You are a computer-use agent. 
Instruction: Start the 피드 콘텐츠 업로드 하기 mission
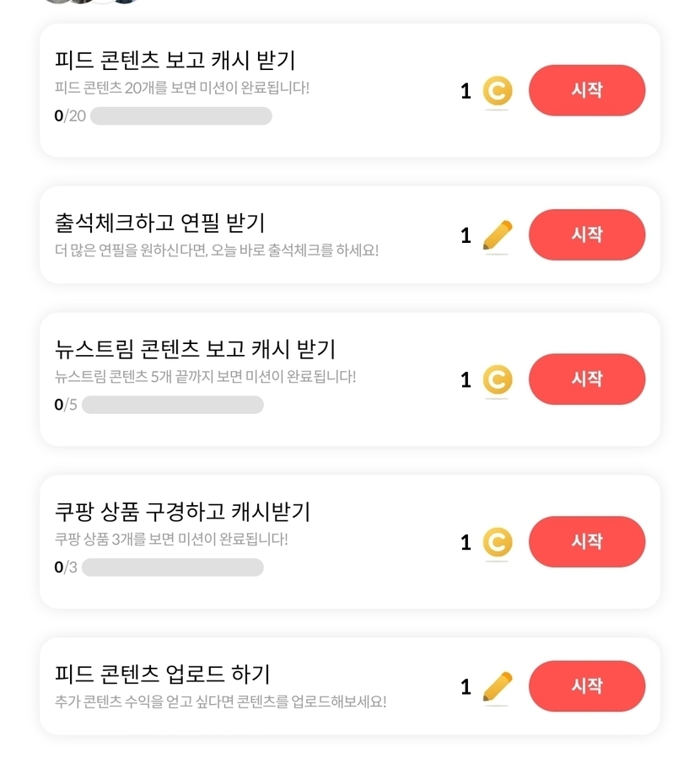tap(586, 686)
